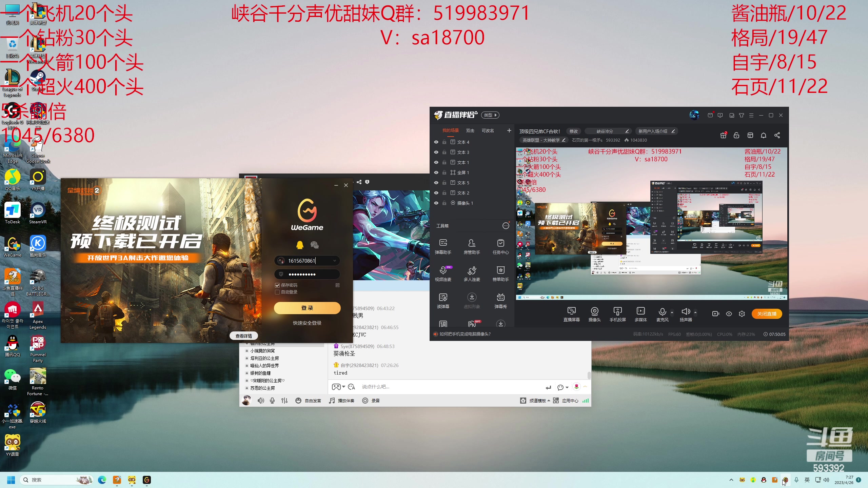
Task: Expand the 类型 selector in 直播伴侣
Action: click(x=490, y=115)
